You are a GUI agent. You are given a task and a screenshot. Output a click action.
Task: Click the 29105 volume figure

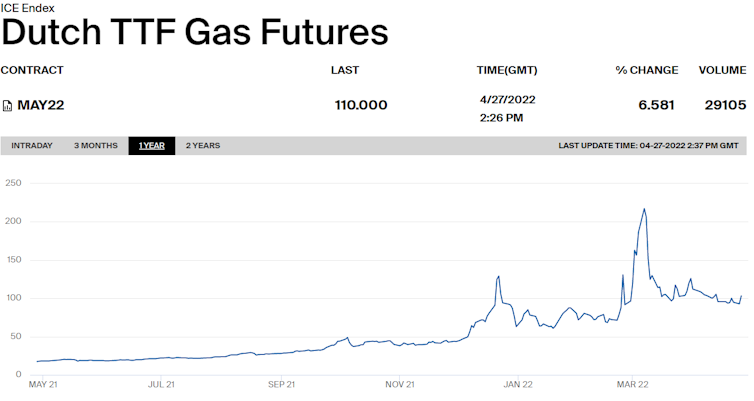[725, 105]
